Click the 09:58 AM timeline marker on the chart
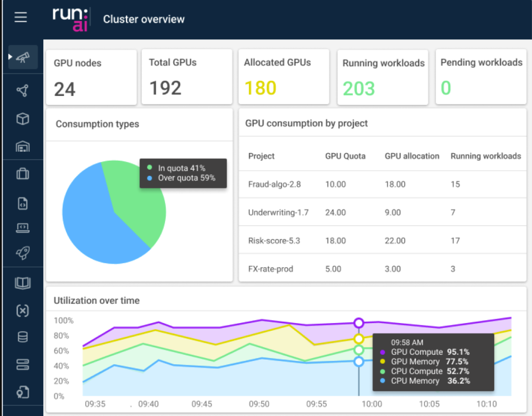The height and width of the screenshot is (416, 532). pyautogui.click(x=359, y=322)
